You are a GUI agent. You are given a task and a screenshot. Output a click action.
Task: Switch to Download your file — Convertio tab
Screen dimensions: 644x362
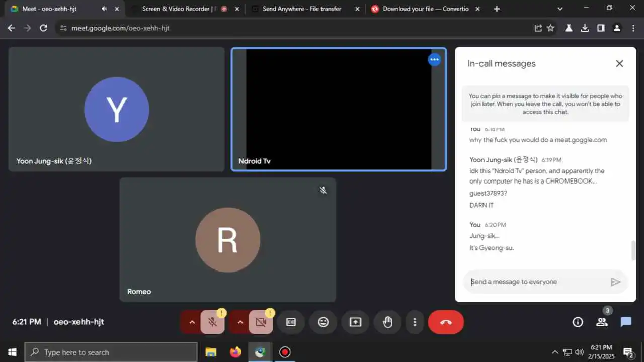click(426, 9)
